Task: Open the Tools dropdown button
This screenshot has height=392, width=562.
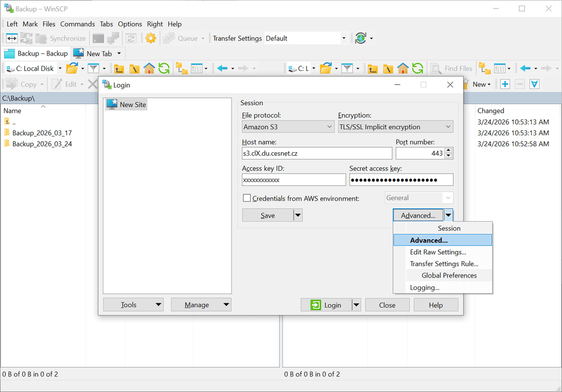Action: click(133, 304)
